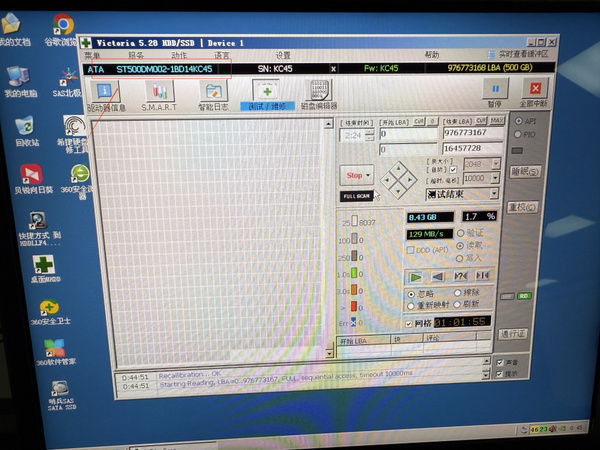Click the Victoria green cross title bar icon
This screenshot has width=600, height=450.
[x=86, y=42]
